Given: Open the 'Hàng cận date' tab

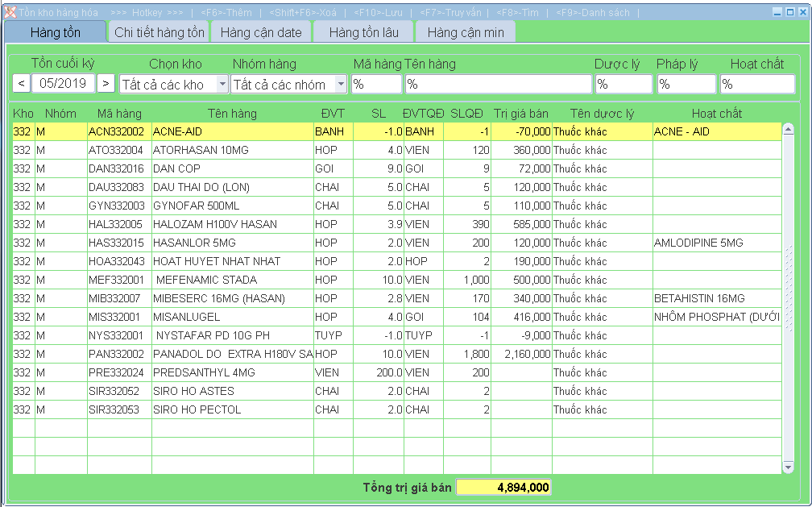Looking at the screenshot, I should [261, 32].
